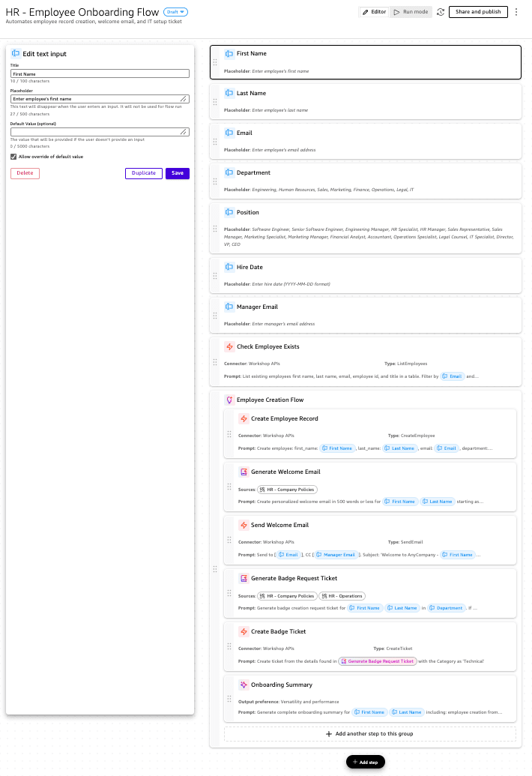
Task: Click the Duplicate button
Action: [x=144, y=173]
